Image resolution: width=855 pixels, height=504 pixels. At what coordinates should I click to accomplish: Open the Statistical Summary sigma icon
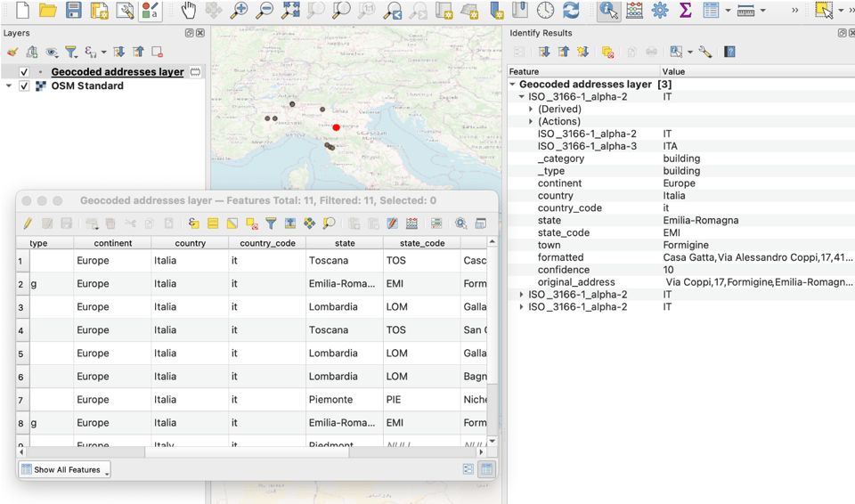(685, 11)
